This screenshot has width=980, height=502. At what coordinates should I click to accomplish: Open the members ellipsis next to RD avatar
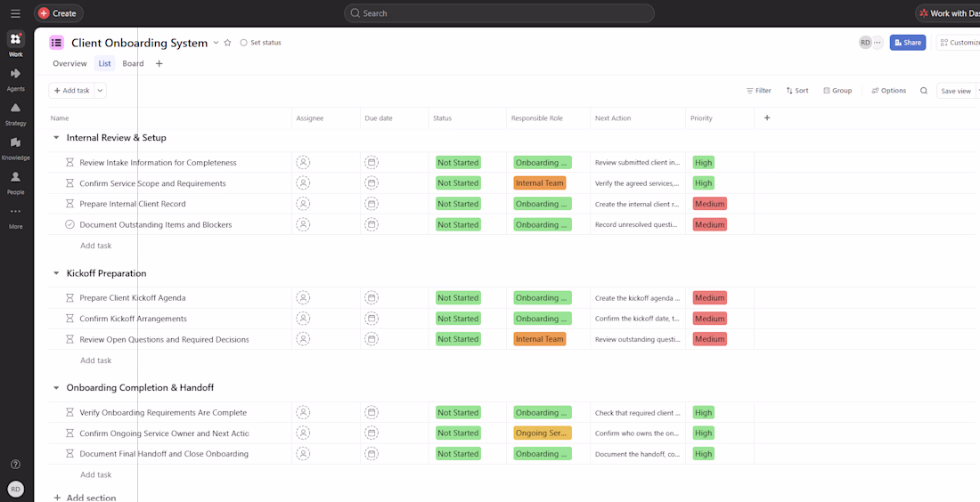(x=878, y=43)
